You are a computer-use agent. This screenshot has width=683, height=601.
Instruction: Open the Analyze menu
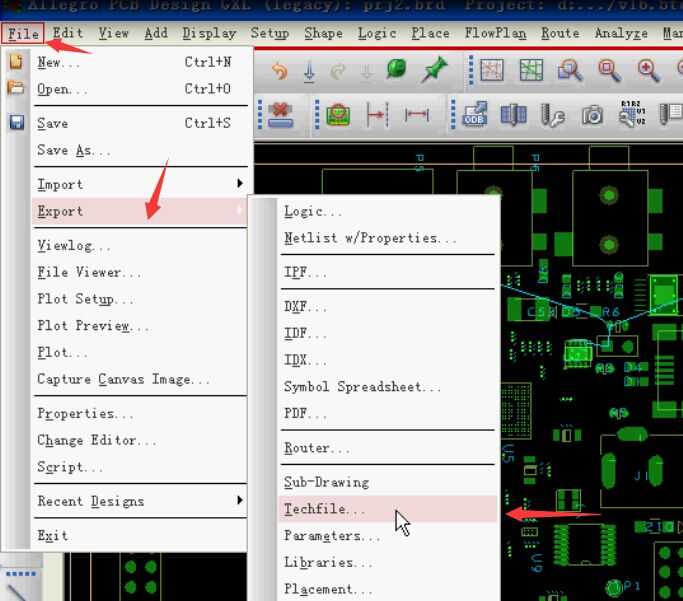621,33
